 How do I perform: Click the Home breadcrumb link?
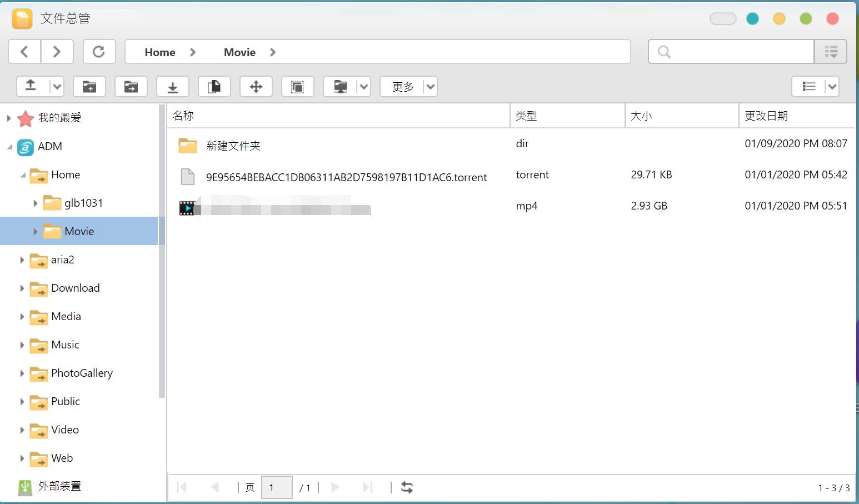[160, 52]
